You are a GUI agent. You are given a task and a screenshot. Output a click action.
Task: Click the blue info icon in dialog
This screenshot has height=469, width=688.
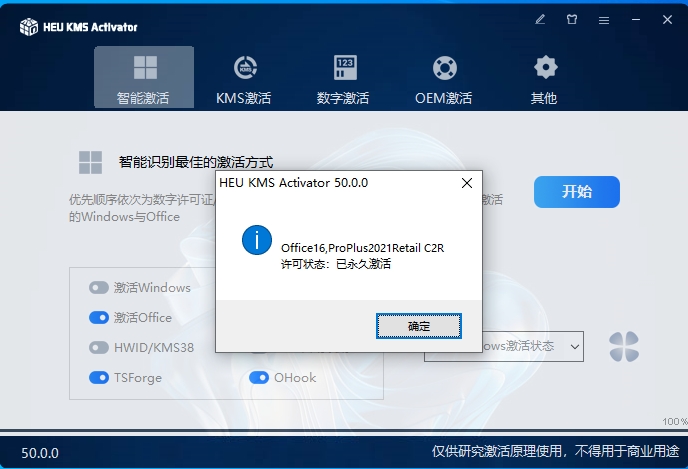[x=257, y=240]
